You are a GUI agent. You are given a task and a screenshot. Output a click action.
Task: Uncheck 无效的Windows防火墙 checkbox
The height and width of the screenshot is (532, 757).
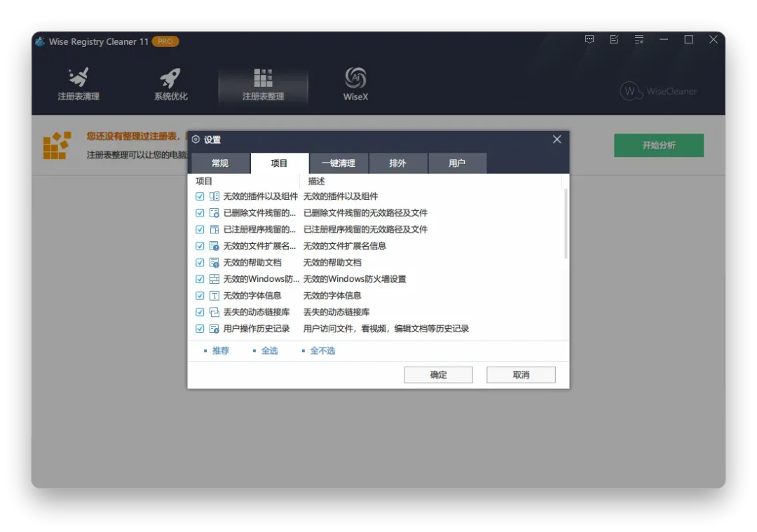200,279
